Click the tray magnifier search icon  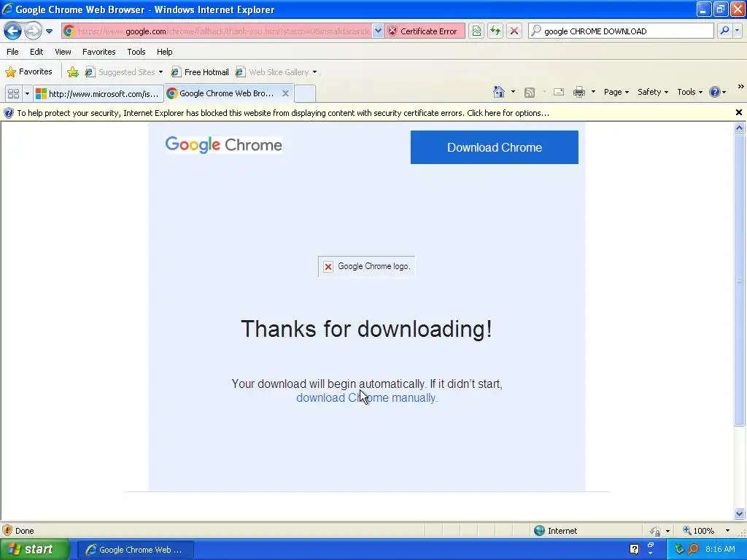click(x=694, y=550)
